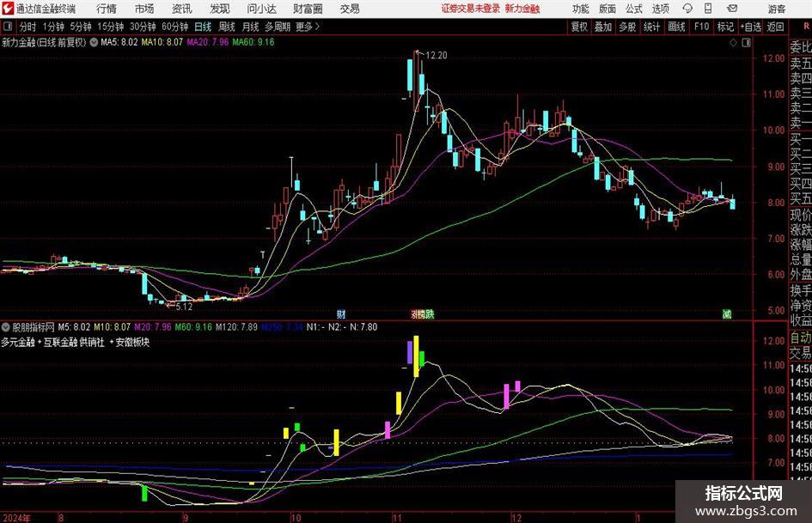Image resolution: width=812 pixels, height=523 pixels.
Task: Click the red R icon at top right
Action: (x=806, y=27)
